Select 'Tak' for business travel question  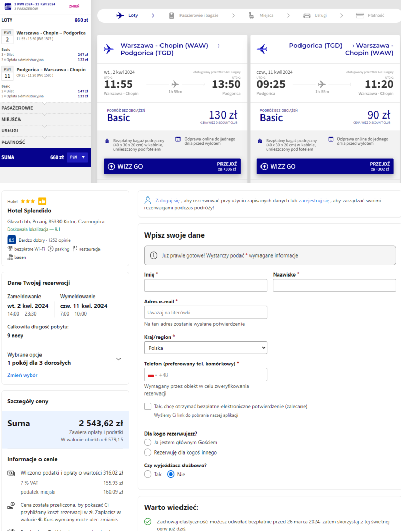[x=148, y=475]
